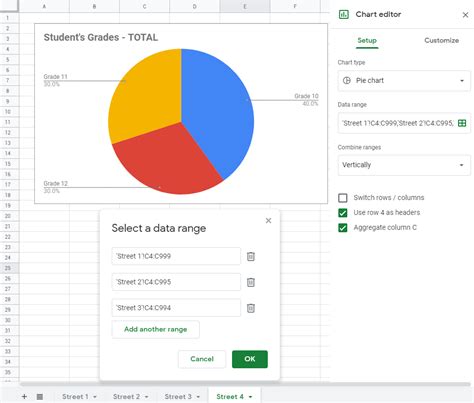Open the all sheets list icon
Image resolution: width=474 pixels, height=403 pixels.
(x=40, y=396)
